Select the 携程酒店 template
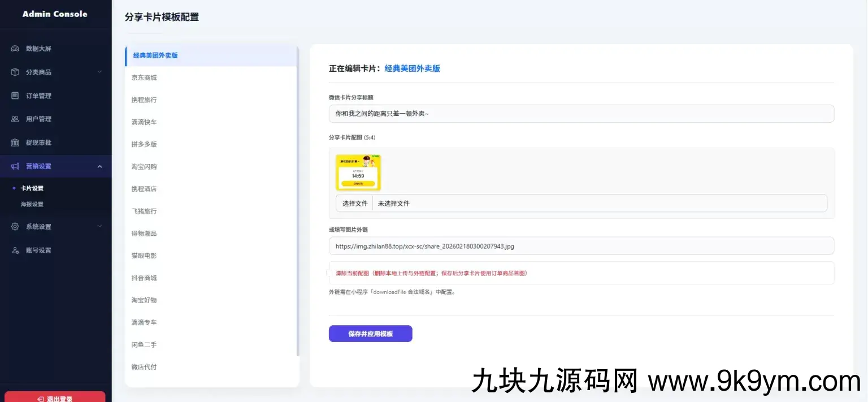The width and height of the screenshot is (868, 402). 211,189
